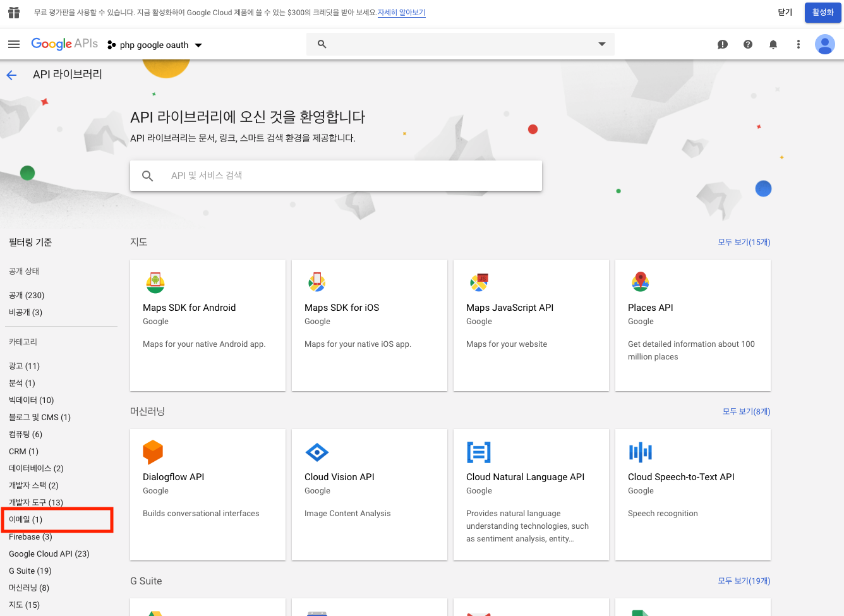Filter by 블로그 및 CMS (1)
The image size is (844, 616).
[40, 417]
